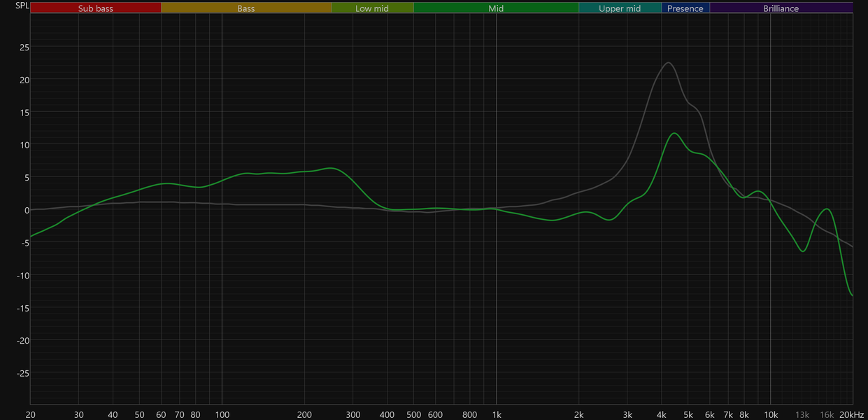The image size is (868, 420).
Task: Click the SPL axis label
Action: [x=22, y=6]
